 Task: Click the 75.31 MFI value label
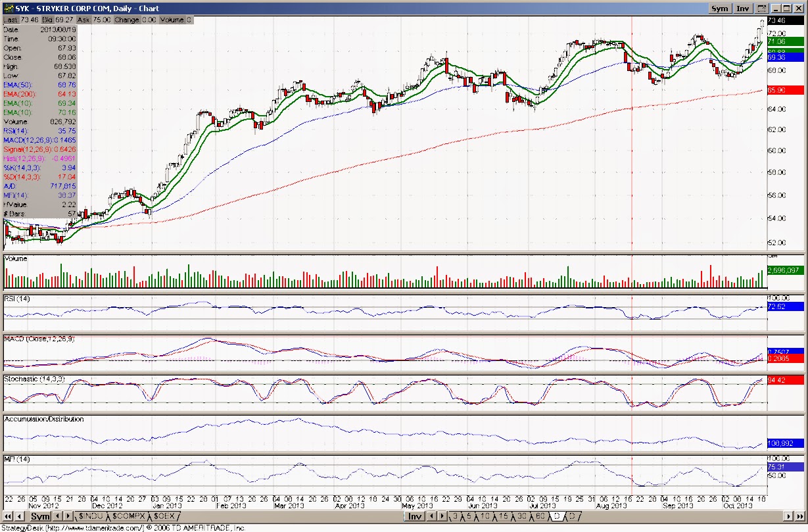(x=786, y=466)
